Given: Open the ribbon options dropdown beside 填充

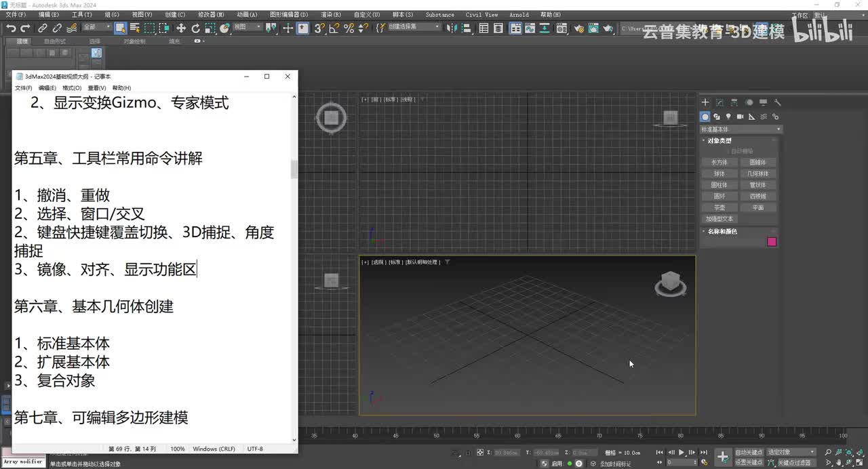Looking at the screenshot, I should (x=198, y=41).
